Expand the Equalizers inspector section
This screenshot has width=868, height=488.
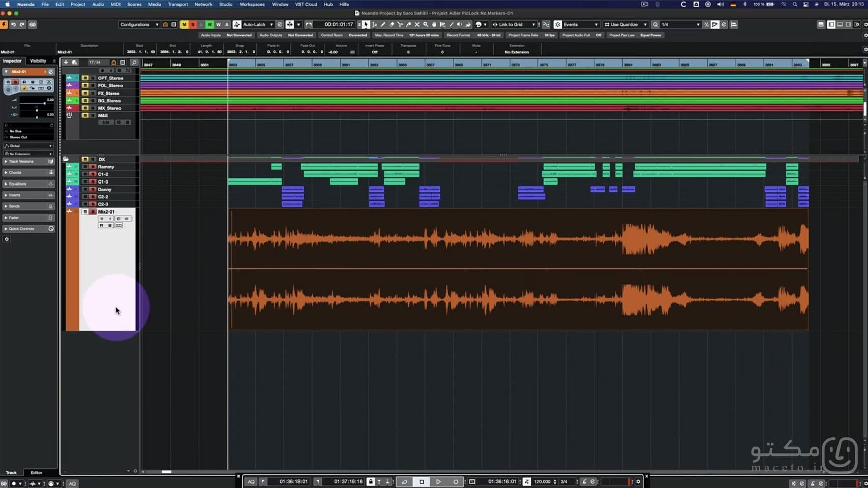point(28,184)
